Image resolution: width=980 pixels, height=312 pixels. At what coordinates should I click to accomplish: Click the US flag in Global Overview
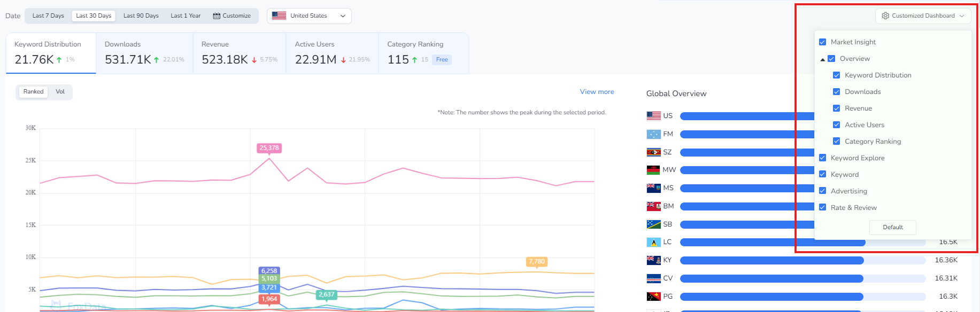tap(653, 115)
